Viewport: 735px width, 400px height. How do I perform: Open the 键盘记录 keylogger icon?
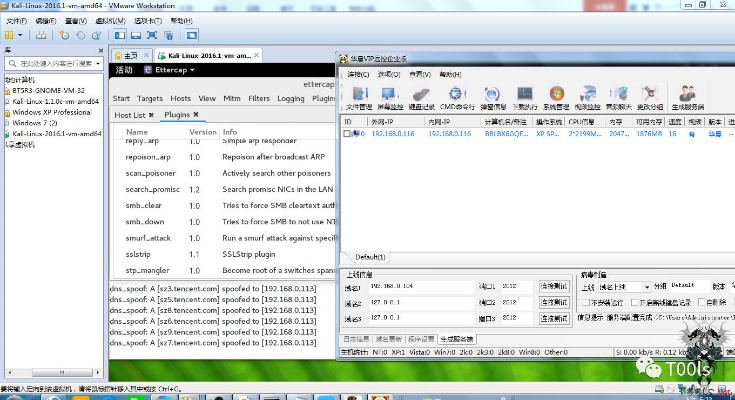tap(423, 98)
